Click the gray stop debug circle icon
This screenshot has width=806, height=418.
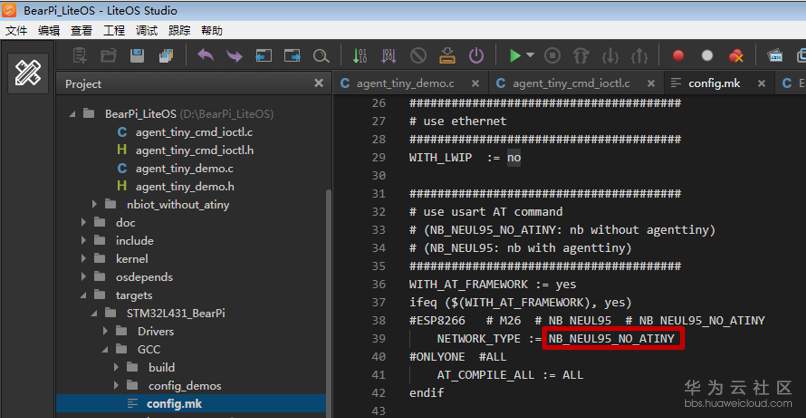(x=553, y=56)
